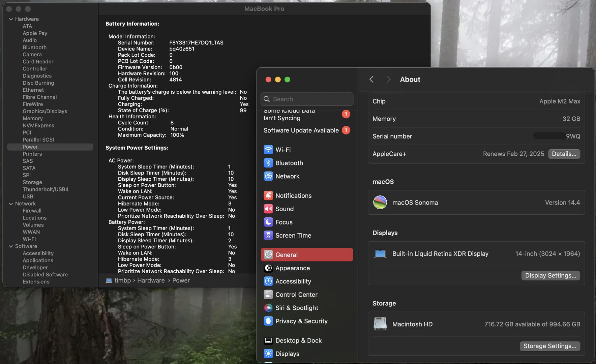Select Apple Pay in Hardware tree
596x364 pixels.
point(35,33)
